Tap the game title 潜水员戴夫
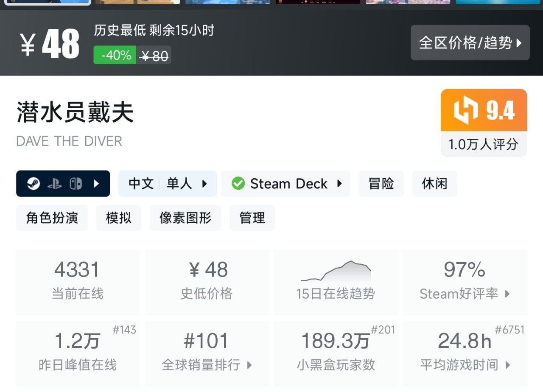 75,113
